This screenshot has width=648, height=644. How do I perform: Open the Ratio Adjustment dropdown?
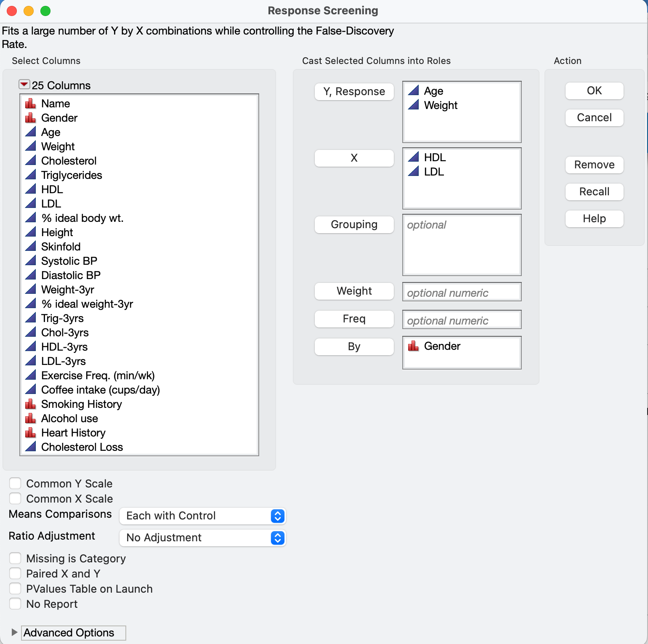(202, 538)
